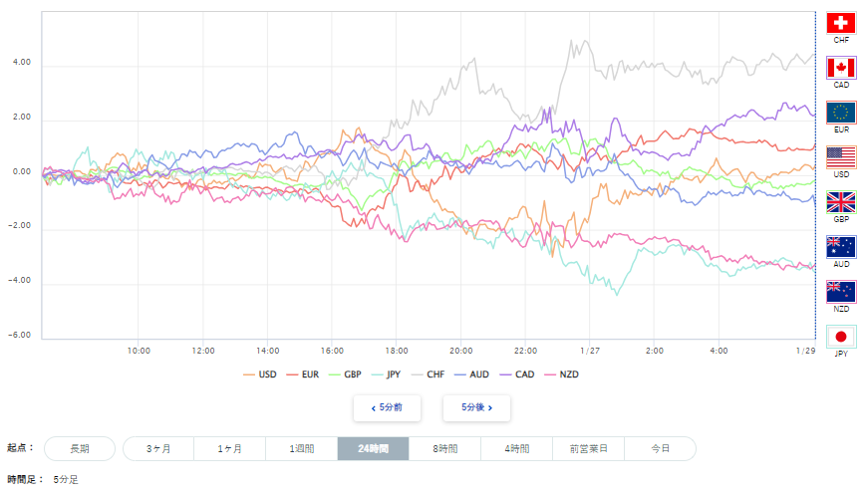Click the USD United States flag icon
The image size is (868, 498).
[x=841, y=157]
